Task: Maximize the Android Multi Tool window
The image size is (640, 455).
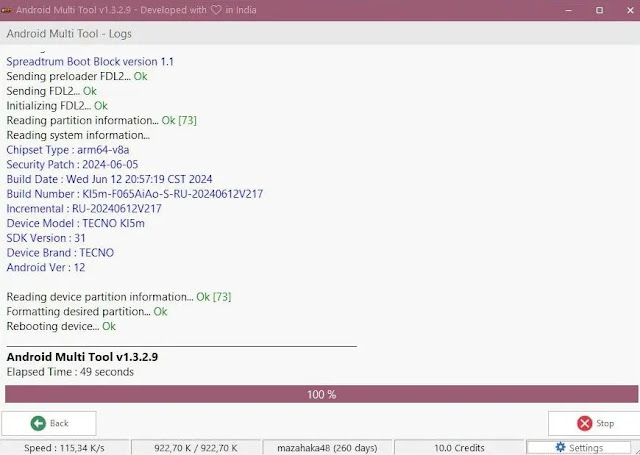Action: tap(599, 10)
